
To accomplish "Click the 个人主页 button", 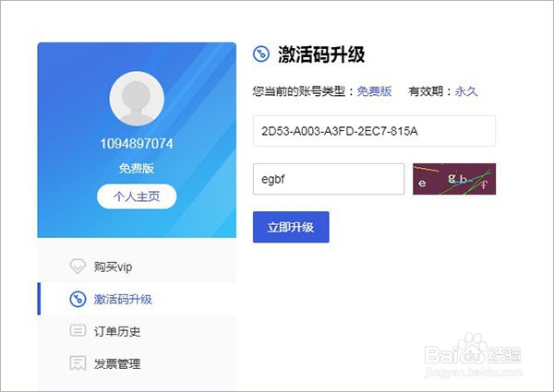I will (x=137, y=196).
